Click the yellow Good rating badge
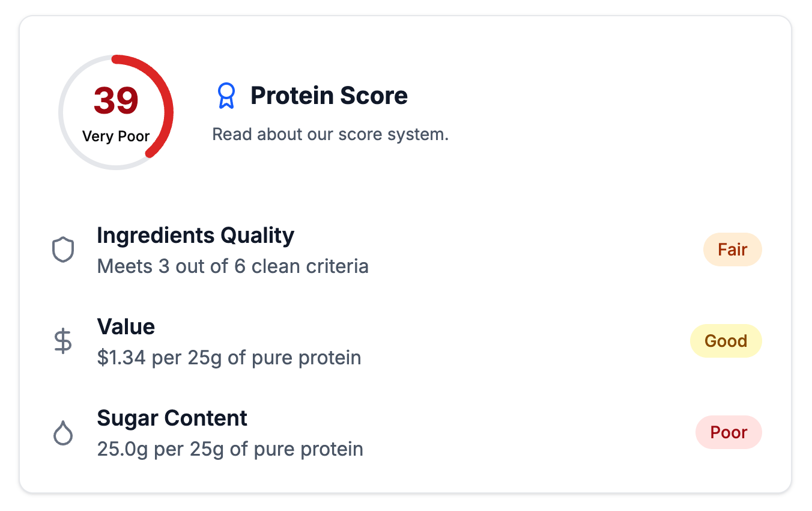The width and height of the screenshot is (812, 511). pyautogui.click(x=726, y=341)
